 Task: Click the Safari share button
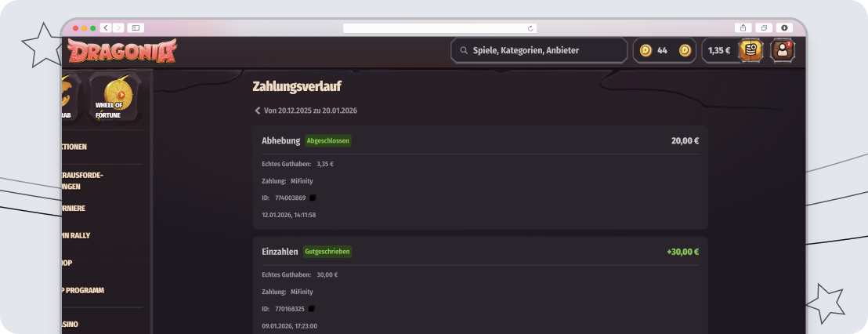(743, 27)
